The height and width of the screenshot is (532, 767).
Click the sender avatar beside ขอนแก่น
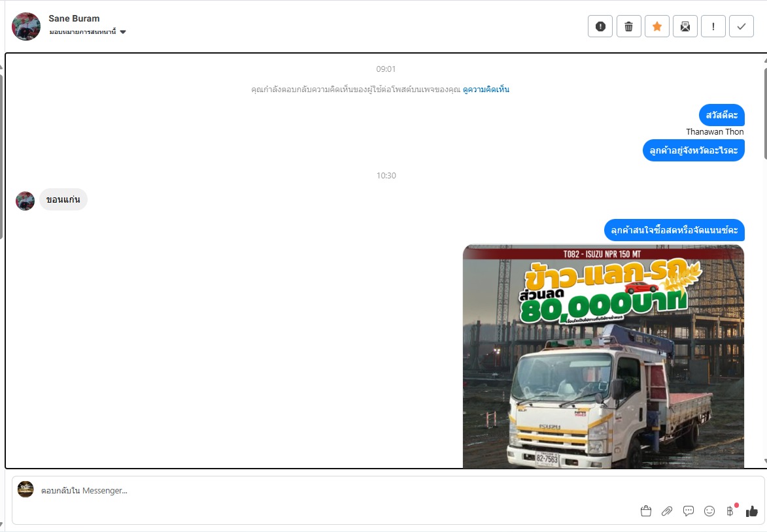coord(25,201)
